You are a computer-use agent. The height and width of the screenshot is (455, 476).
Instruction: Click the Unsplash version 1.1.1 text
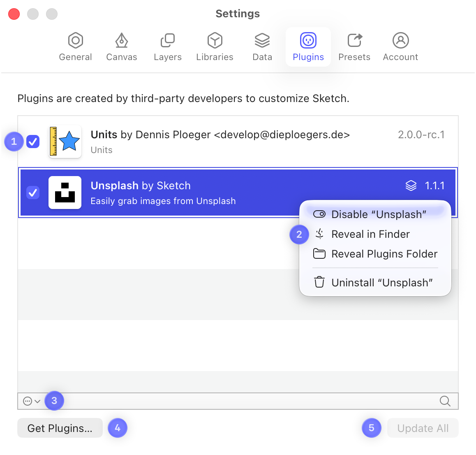coord(435,186)
